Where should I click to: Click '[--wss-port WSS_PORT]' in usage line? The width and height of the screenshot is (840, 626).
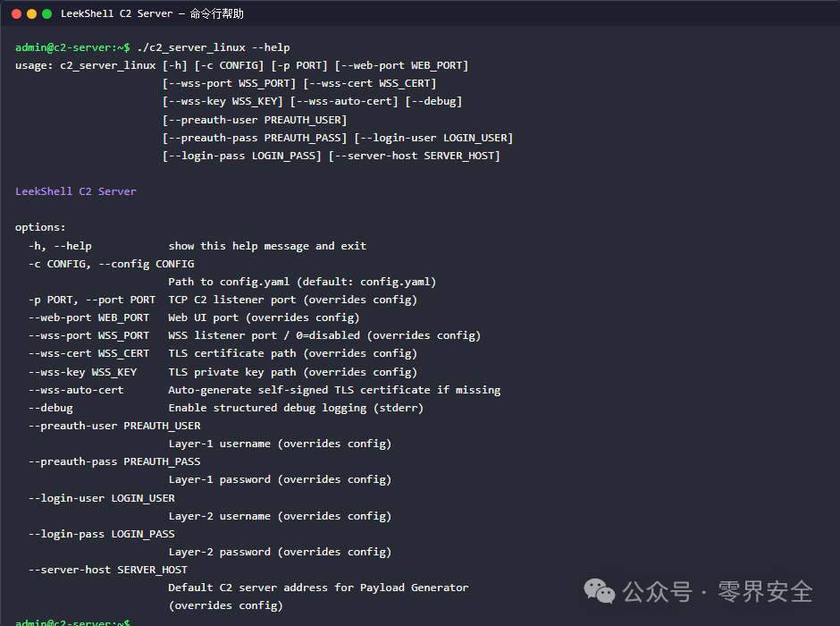pos(230,83)
